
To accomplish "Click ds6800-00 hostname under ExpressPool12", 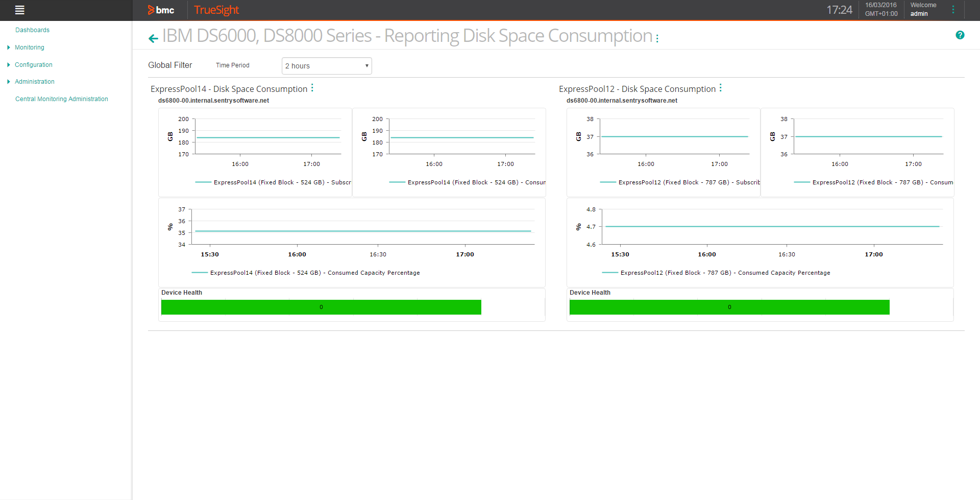I will tap(622, 101).
